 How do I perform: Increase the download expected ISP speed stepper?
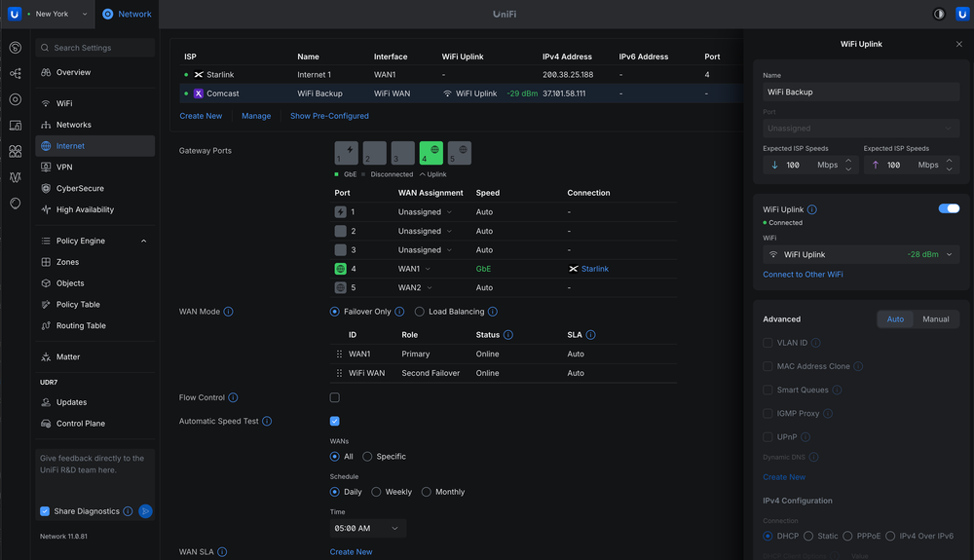point(848,162)
